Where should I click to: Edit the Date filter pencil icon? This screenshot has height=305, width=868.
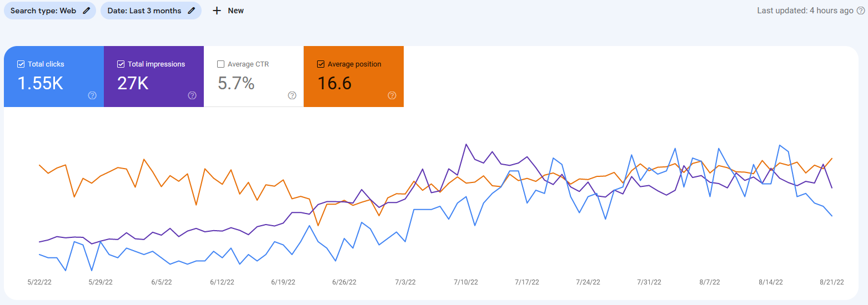coord(191,11)
